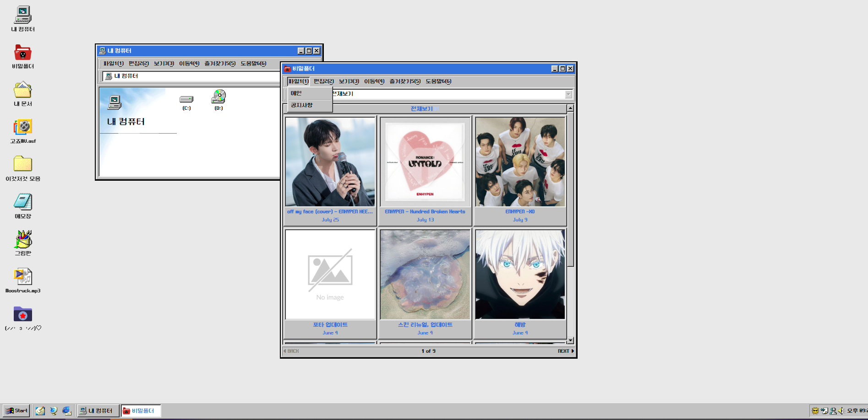Click the messenger person tray icon
The height and width of the screenshot is (420, 868).
click(x=833, y=411)
